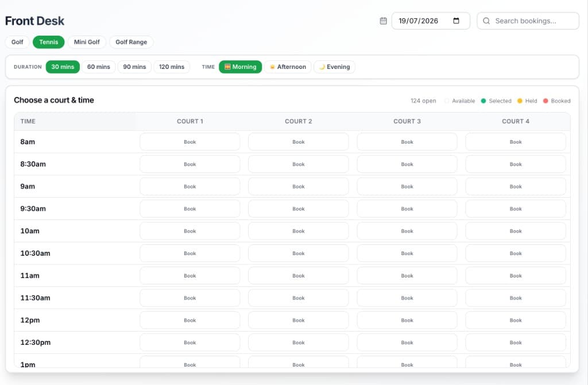
Task: Book Court 4 at 10am
Action: [516, 231]
